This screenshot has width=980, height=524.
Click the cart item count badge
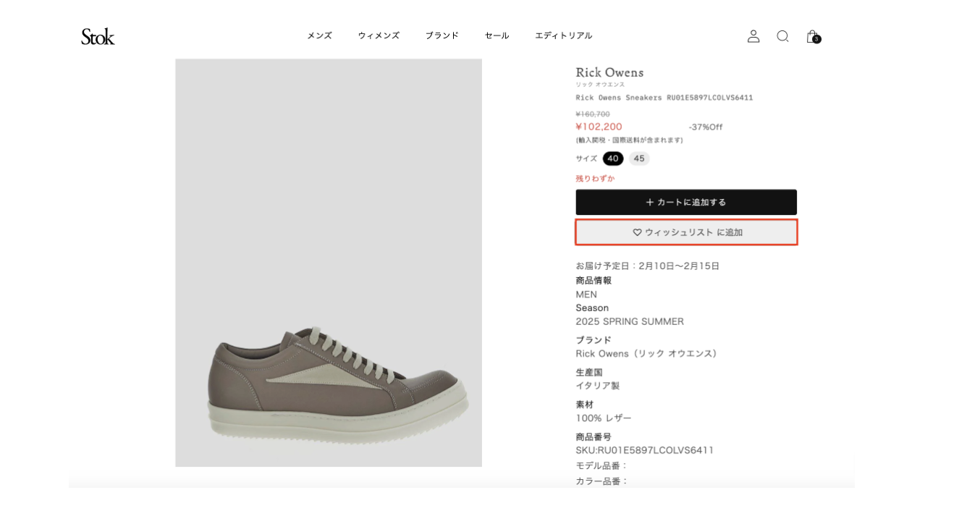(x=817, y=40)
